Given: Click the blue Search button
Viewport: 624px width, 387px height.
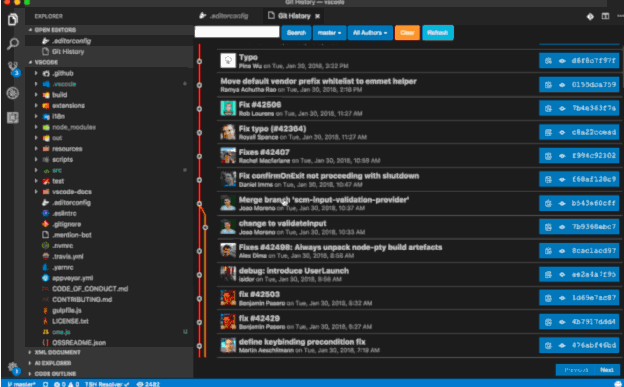Looking at the screenshot, I should pyautogui.click(x=296, y=33).
